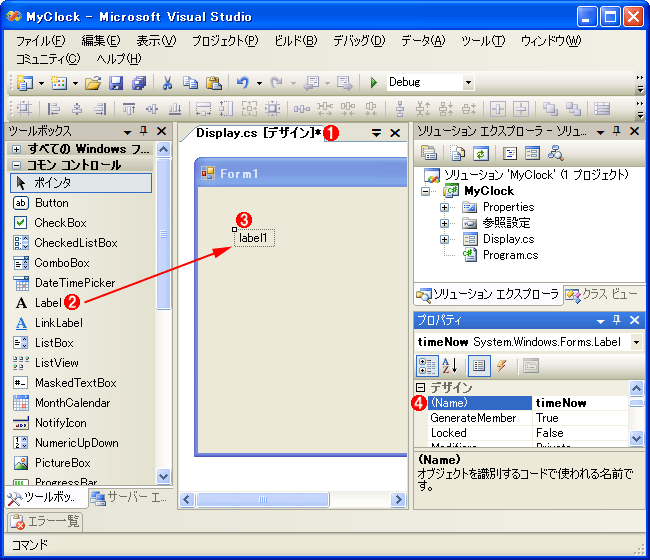Edit the (Name) value timeNow field
Image resolution: width=650 pixels, height=560 pixels.
click(x=580, y=403)
